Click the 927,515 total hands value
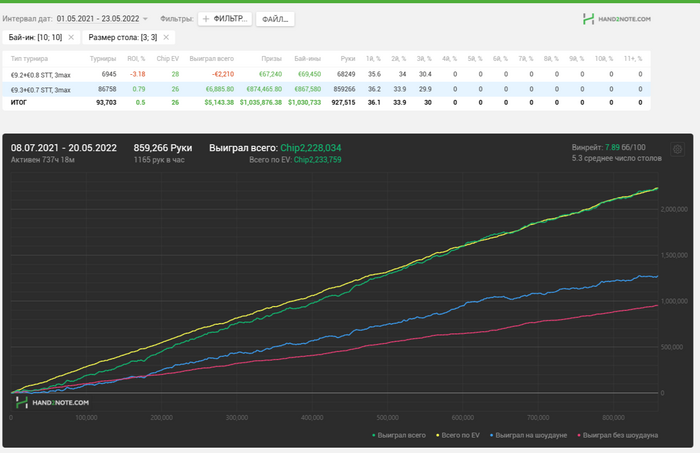 point(343,103)
